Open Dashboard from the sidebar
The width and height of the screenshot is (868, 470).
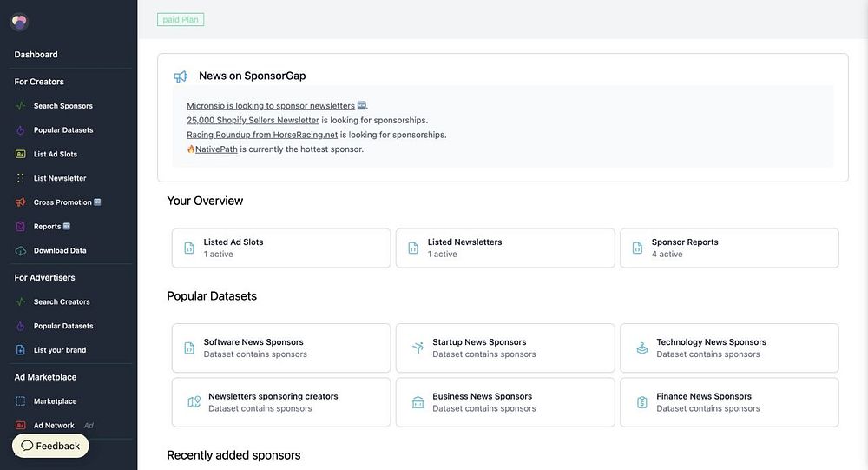coord(36,55)
